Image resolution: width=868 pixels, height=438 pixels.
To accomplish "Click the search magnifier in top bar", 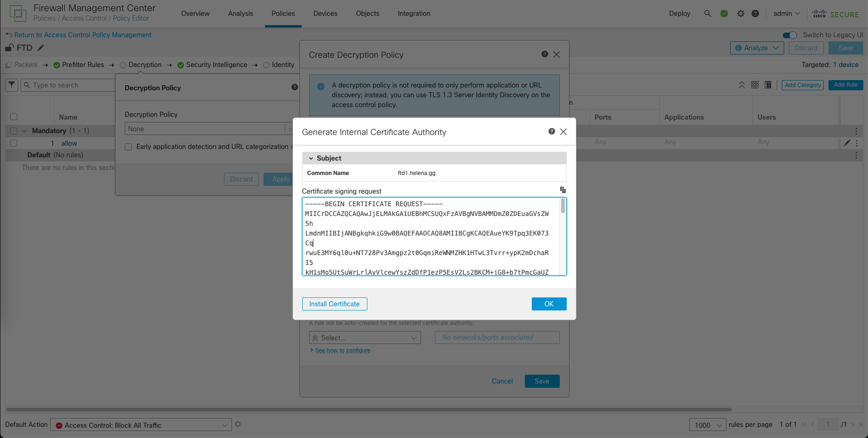I will (x=707, y=13).
